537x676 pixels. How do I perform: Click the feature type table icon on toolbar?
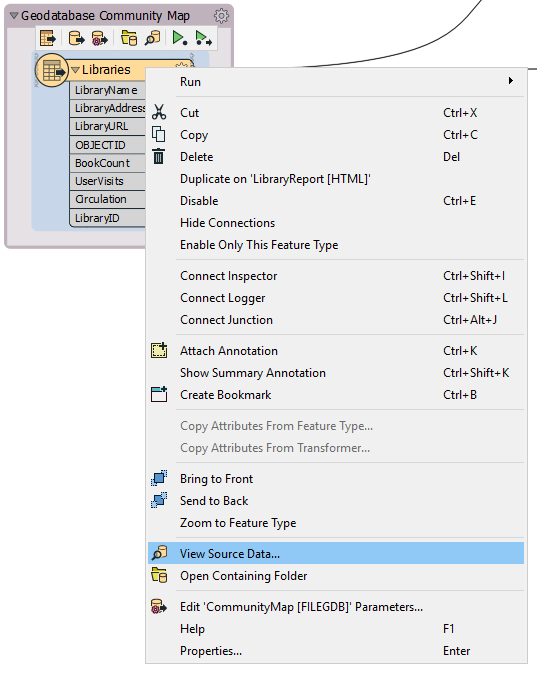48,38
